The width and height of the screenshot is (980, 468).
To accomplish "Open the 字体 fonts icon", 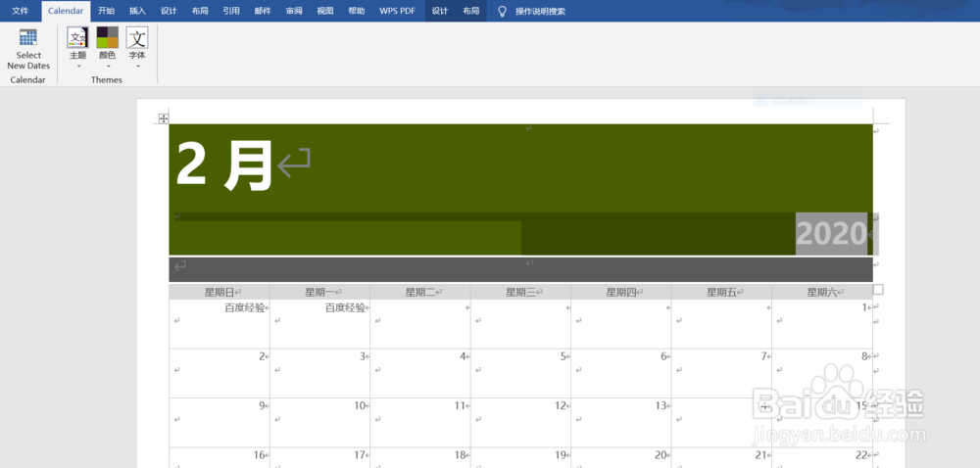I will [137, 37].
